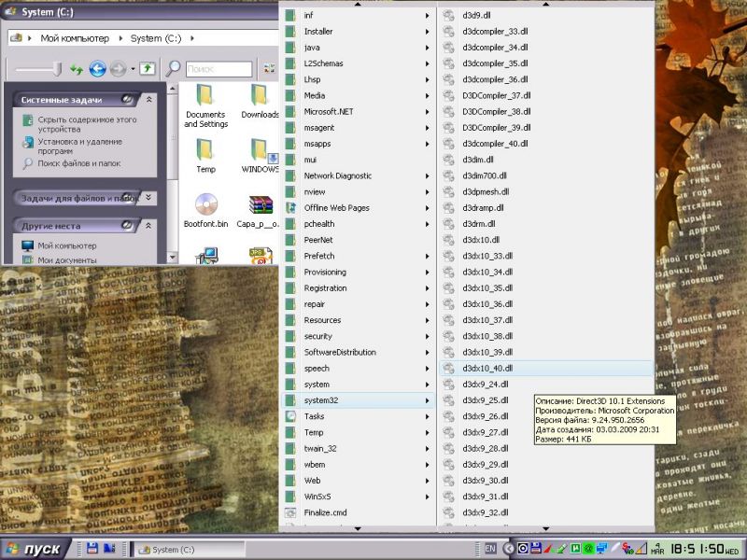Click the green refresh arrows icon
This screenshot has width=747, height=560.
tap(77, 69)
